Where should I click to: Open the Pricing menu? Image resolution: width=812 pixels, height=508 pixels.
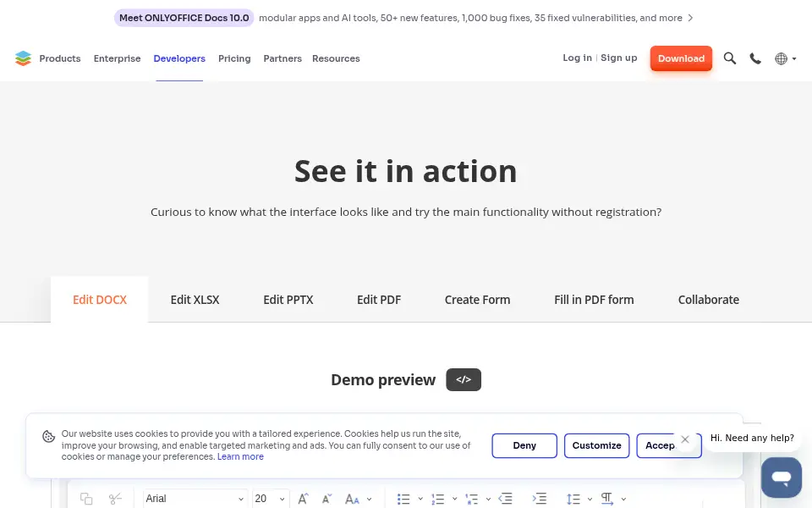click(234, 58)
